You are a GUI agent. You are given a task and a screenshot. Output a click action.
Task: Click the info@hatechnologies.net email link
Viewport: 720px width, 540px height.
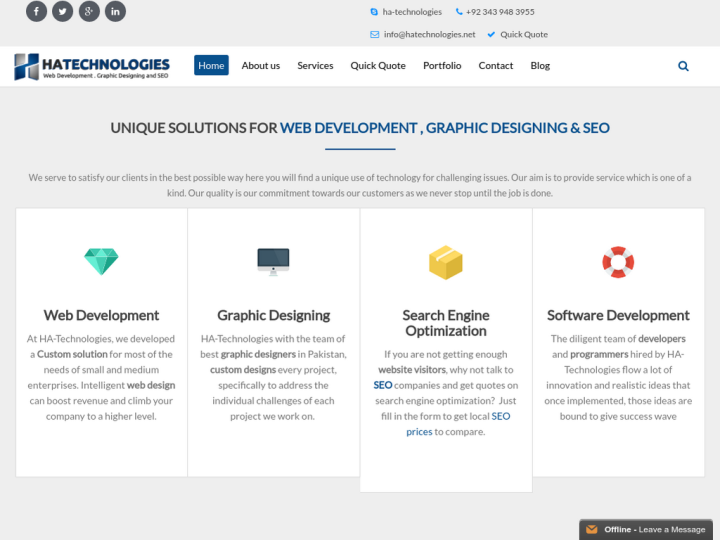click(x=429, y=34)
